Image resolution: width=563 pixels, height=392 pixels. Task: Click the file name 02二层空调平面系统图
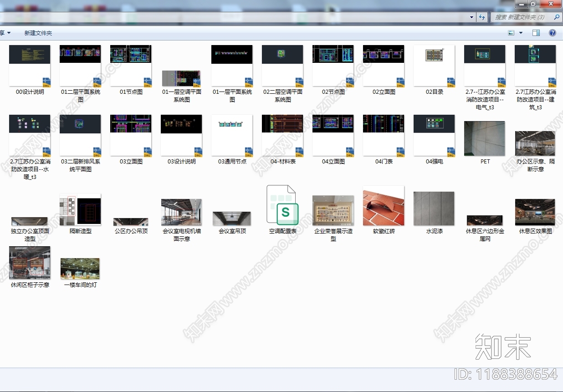point(283,96)
